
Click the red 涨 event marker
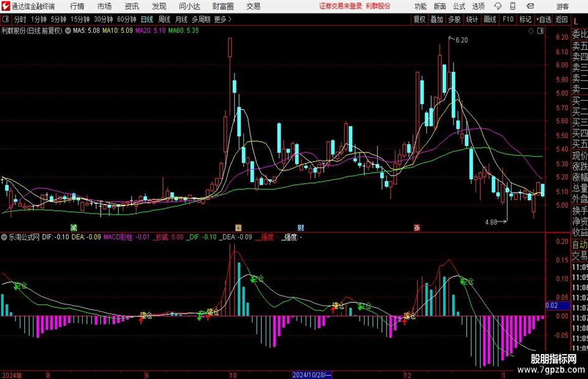417,227
